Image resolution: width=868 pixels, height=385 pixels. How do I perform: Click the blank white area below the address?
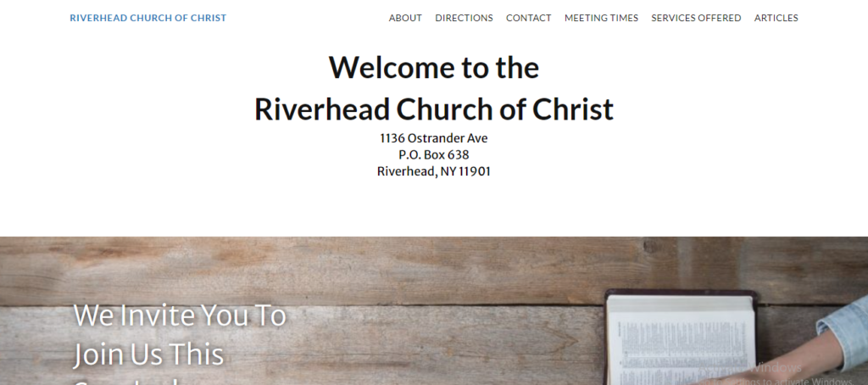pos(433,208)
